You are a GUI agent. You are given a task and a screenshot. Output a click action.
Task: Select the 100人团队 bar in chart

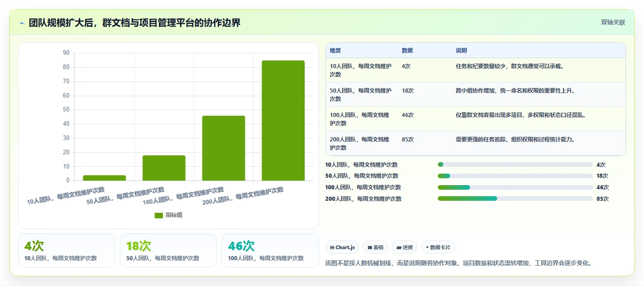pyautogui.click(x=223, y=148)
